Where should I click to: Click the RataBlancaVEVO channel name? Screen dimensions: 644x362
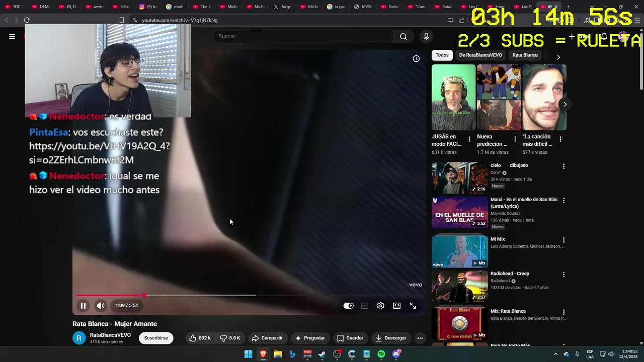(x=110, y=335)
